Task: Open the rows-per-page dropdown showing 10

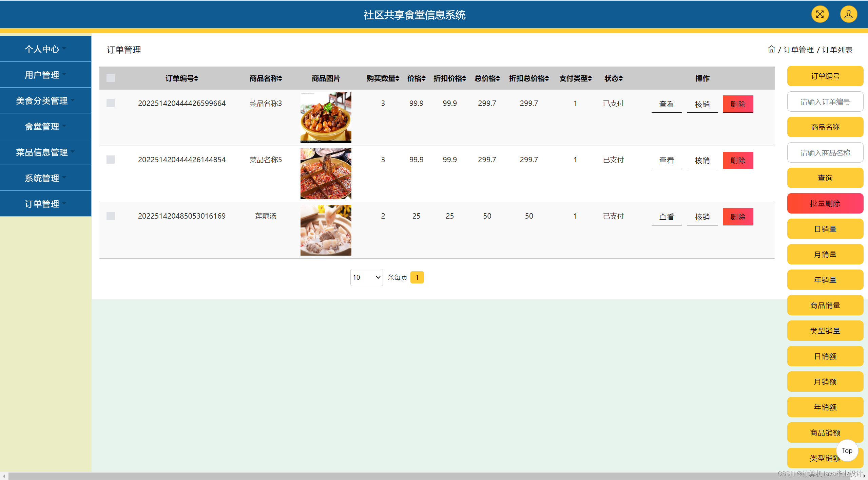Action: tap(366, 277)
